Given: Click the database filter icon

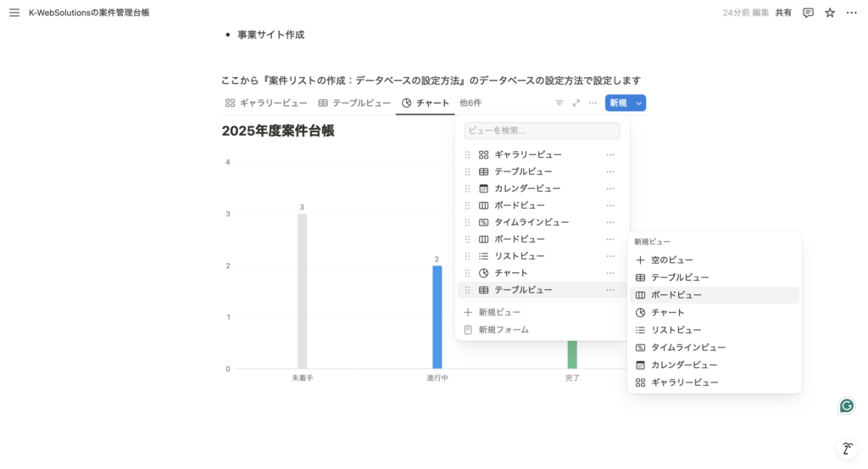Looking at the screenshot, I should [x=559, y=103].
